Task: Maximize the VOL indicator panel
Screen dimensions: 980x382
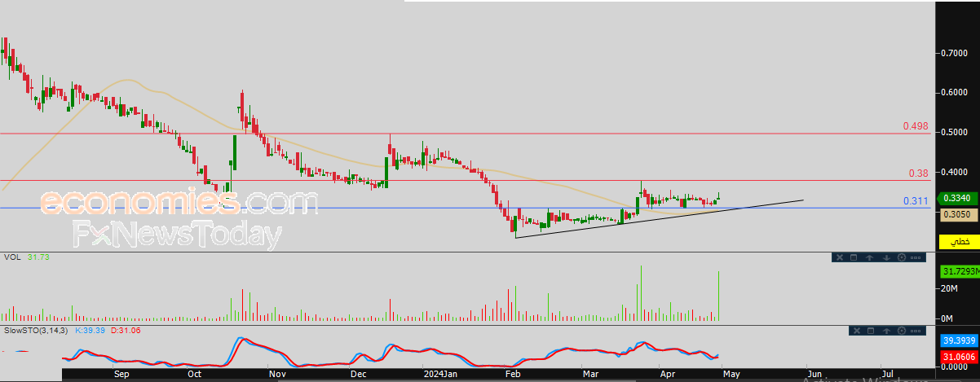Action: click(x=854, y=257)
